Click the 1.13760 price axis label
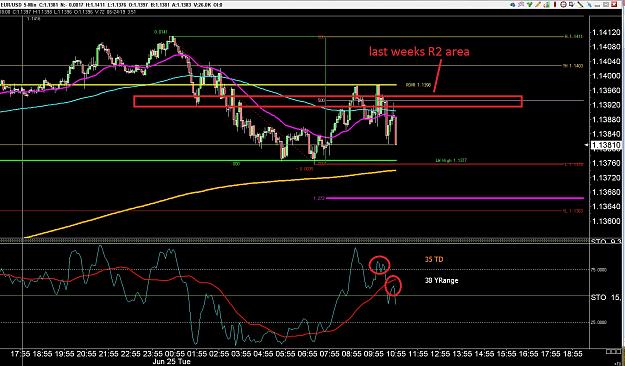 point(606,163)
